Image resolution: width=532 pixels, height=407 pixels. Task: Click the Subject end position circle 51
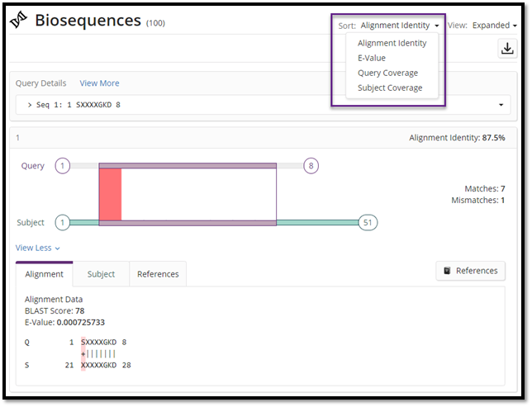[368, 223]
